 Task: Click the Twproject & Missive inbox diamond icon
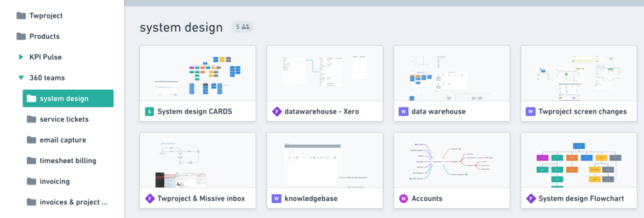pos(149,199)
